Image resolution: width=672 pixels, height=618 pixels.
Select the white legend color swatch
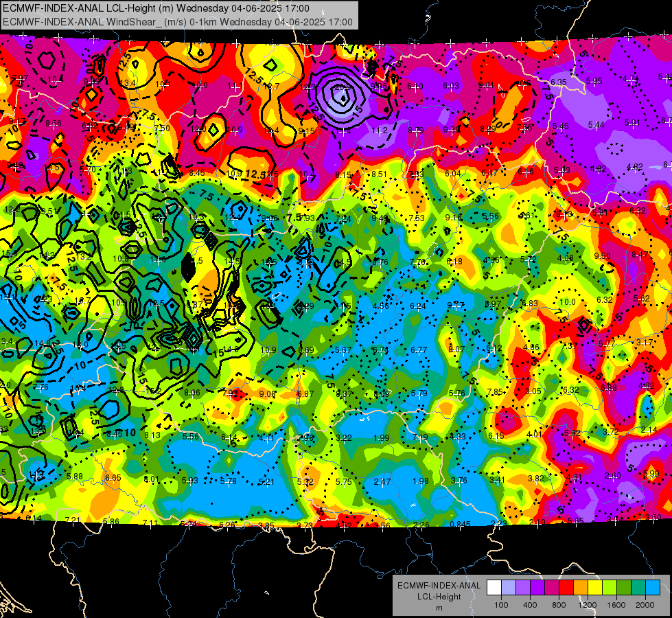pos(494,588)
